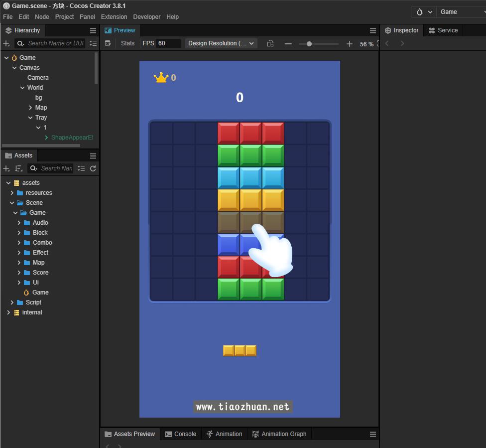
Task: Zoom in the preview with the plus icon
Action: pyautogui.click(x=350, y=44)
